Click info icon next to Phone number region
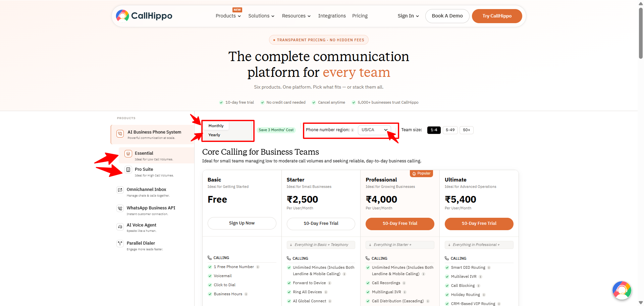This screenshot has height=306, width=644. 353,130
